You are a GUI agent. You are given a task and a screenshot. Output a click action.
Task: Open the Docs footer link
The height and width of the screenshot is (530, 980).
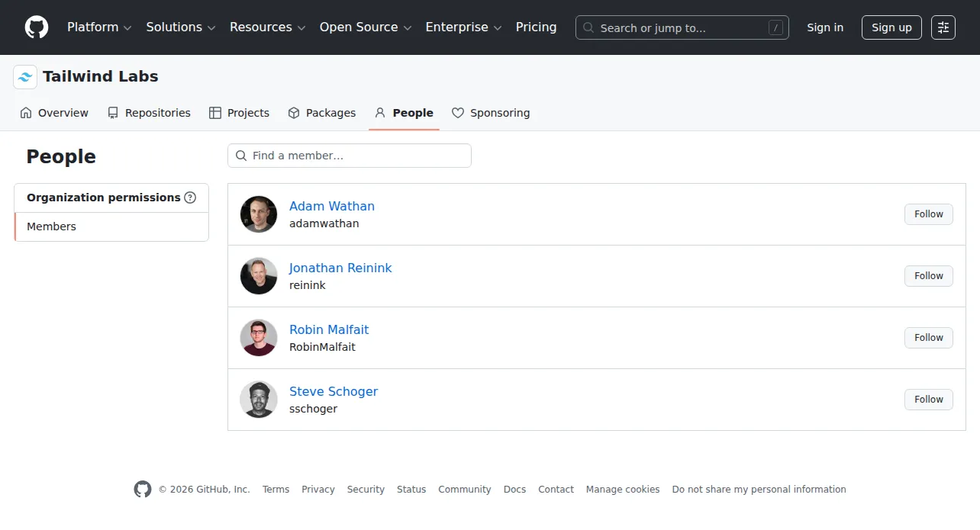514,490
